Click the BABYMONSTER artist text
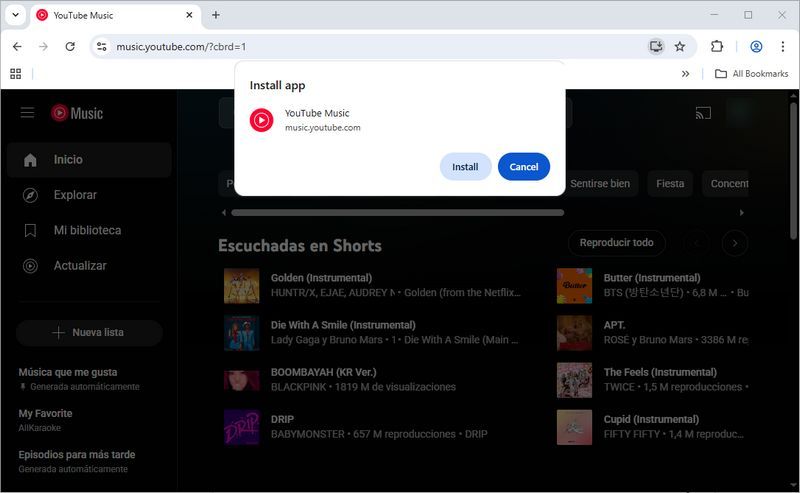The image size is (800, 493). [x=308, y=434]
